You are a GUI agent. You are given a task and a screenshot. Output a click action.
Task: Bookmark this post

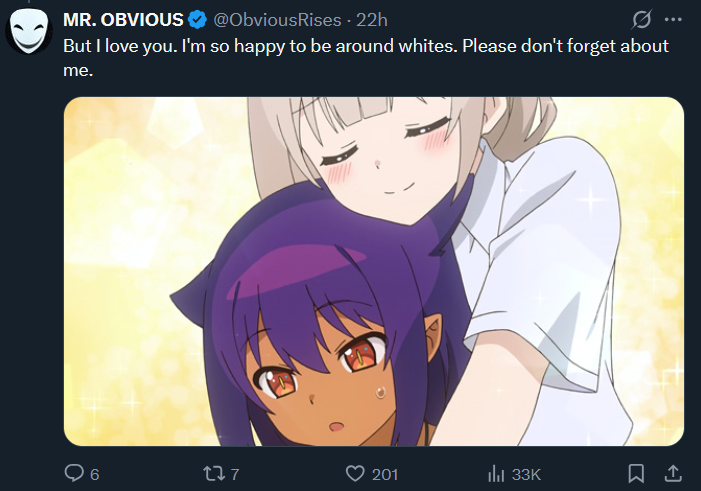tap(636, 474)
